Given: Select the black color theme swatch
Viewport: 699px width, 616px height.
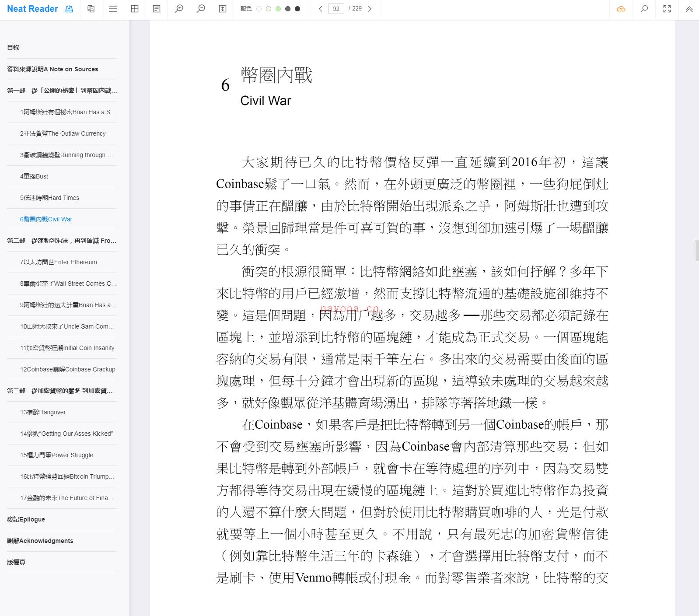Looking at the screenshot, I should click(297, 9).
